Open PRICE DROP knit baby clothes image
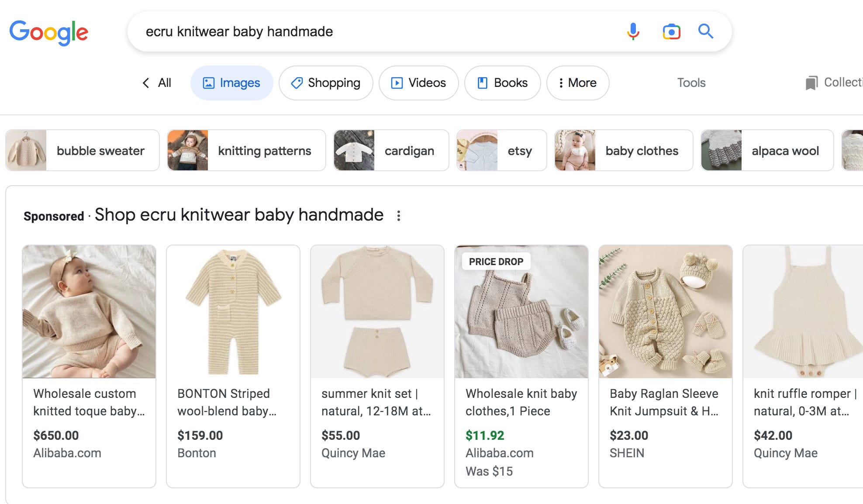 point(521,311)
